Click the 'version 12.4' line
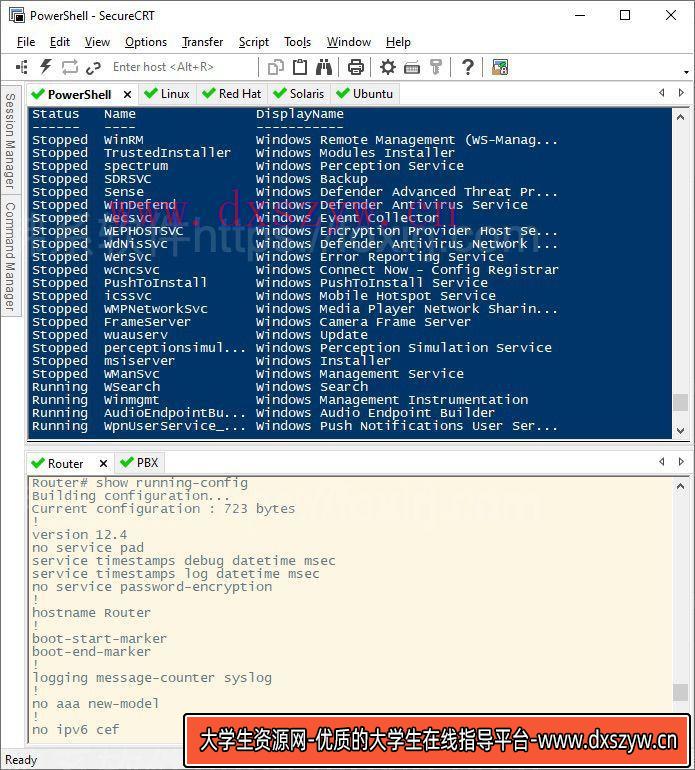The width and height of the screenshot is (695, 770). [x=80, y=535]
